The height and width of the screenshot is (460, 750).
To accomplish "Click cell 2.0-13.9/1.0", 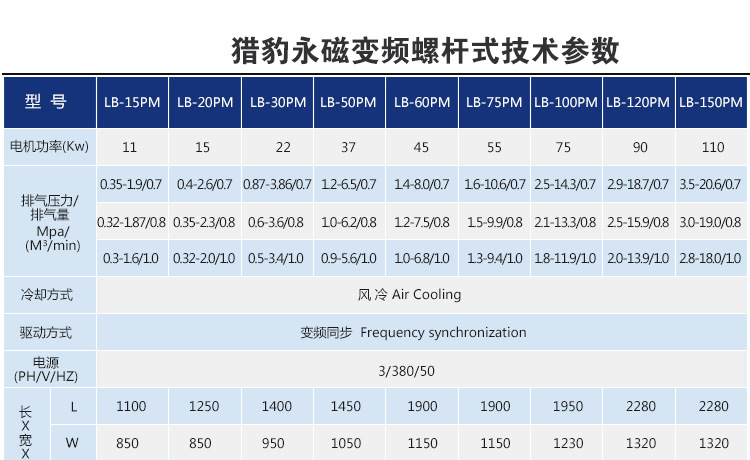I will tap(638, 258).
